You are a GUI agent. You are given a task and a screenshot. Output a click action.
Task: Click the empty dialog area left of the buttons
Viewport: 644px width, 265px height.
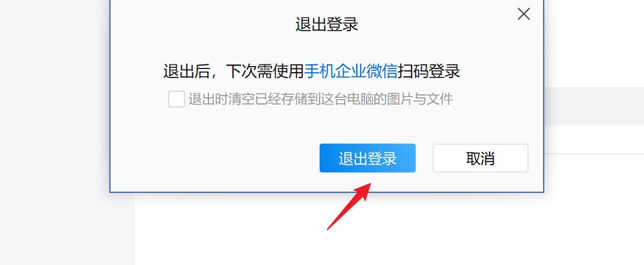coord(214,158)
